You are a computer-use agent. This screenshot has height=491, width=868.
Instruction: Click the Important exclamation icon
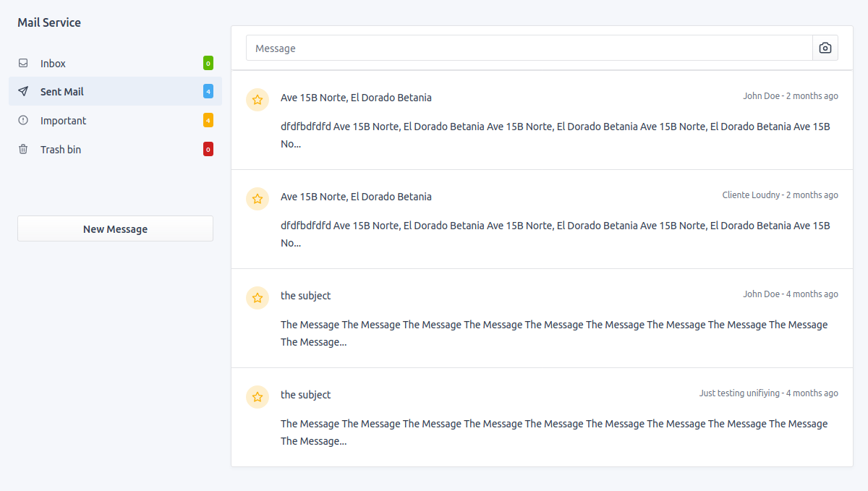coord(24,120)
